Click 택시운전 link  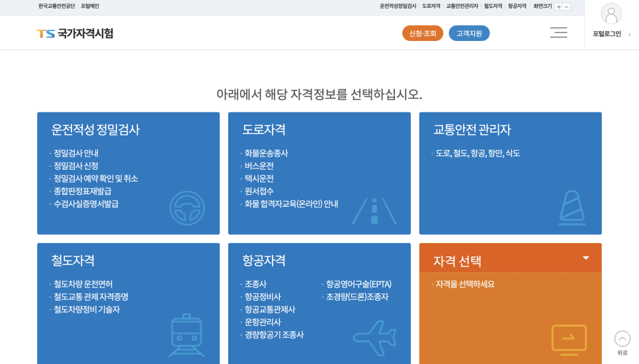click(x=259, y=179)
